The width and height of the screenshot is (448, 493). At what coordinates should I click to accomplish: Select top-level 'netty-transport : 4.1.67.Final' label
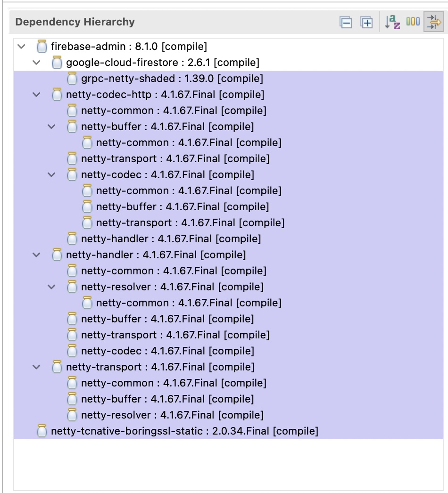tap(160, 367)
